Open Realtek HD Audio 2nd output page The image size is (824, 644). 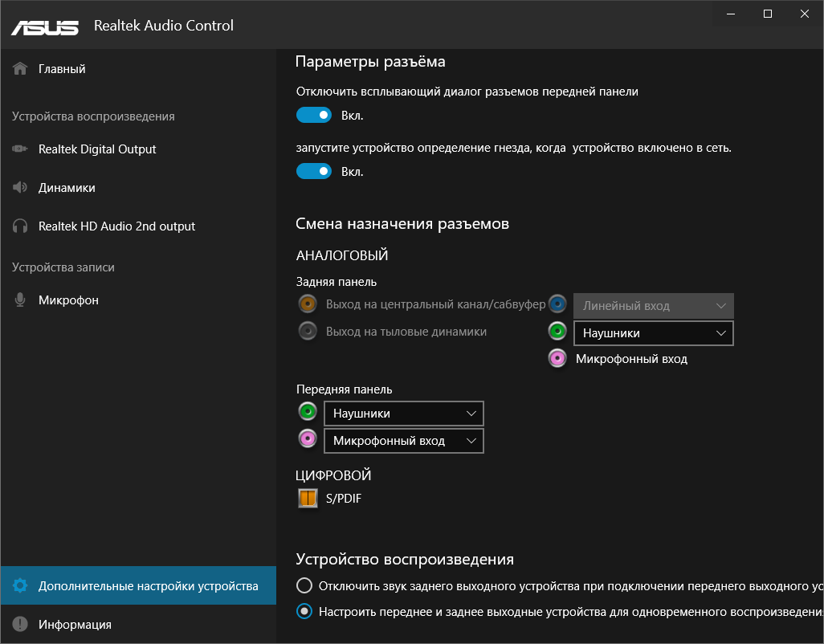click(138, 226)
